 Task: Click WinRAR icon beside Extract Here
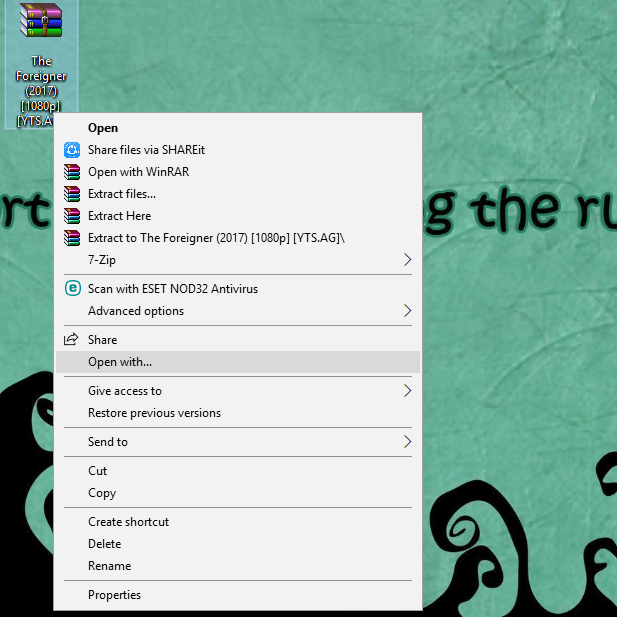(x=72, y=216)
